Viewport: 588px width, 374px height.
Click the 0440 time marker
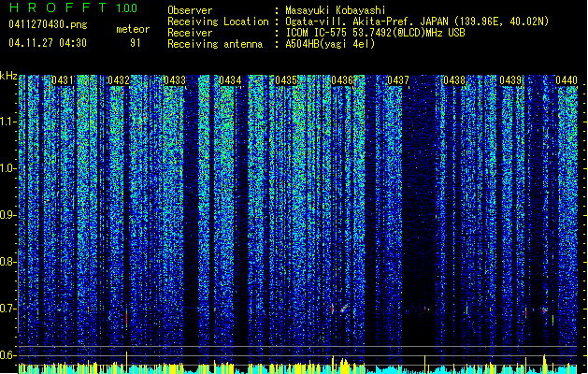pos(566,80)
